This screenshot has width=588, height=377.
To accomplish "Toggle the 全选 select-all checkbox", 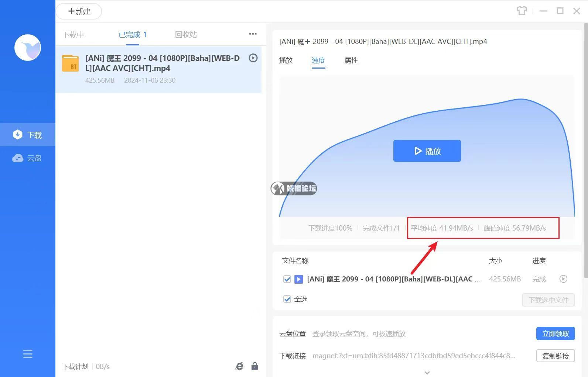I will click(287, 299).
